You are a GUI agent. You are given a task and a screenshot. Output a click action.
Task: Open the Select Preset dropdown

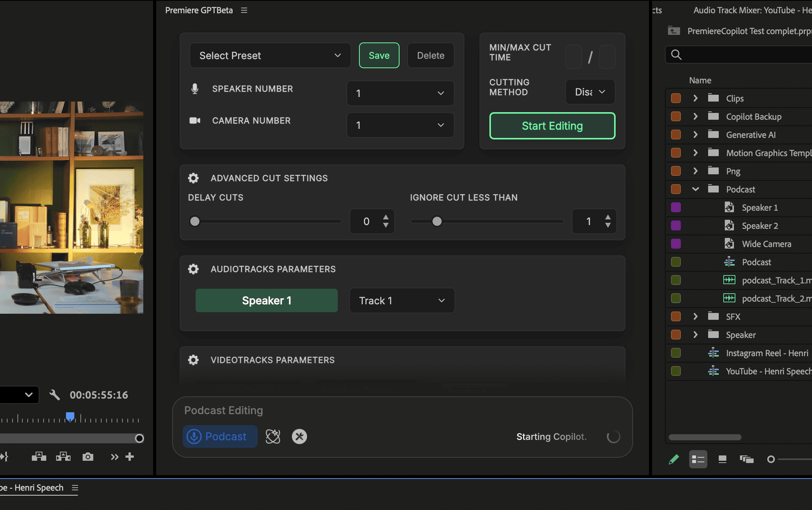point(270,55)
